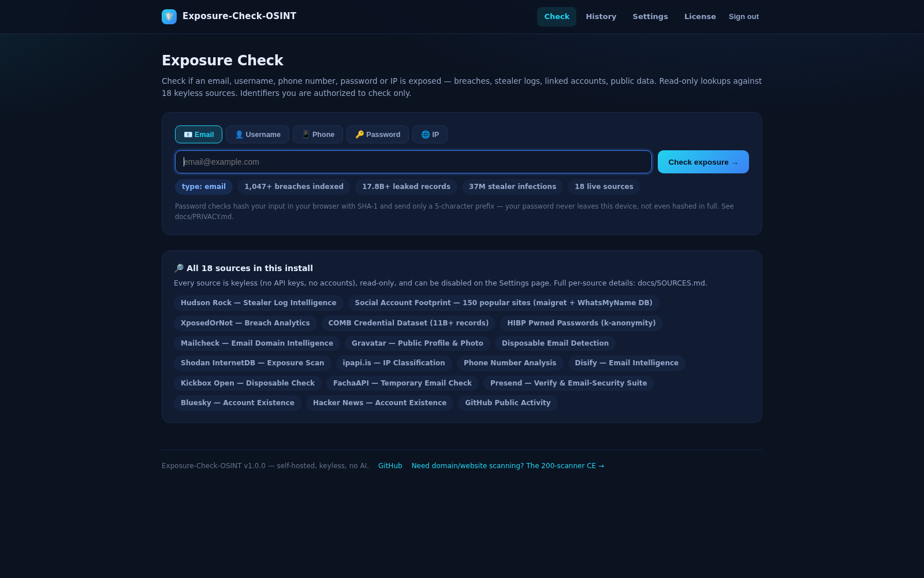The image size is (924, 578).
Task: Click 'Hudson Rock — Stealer Log Intelligence' chip
Action: coord(259,303)
